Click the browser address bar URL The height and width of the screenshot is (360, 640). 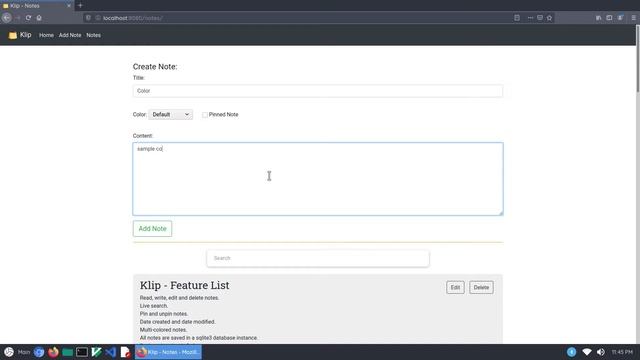pyautogui.click(x=133, y=18)
